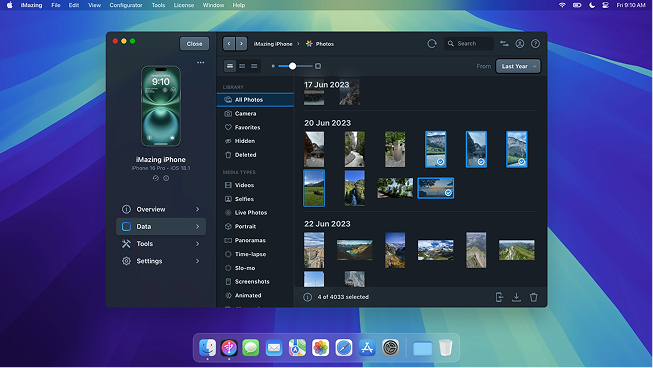Deselect first checked photo on 20 Jun

(436, 149)
